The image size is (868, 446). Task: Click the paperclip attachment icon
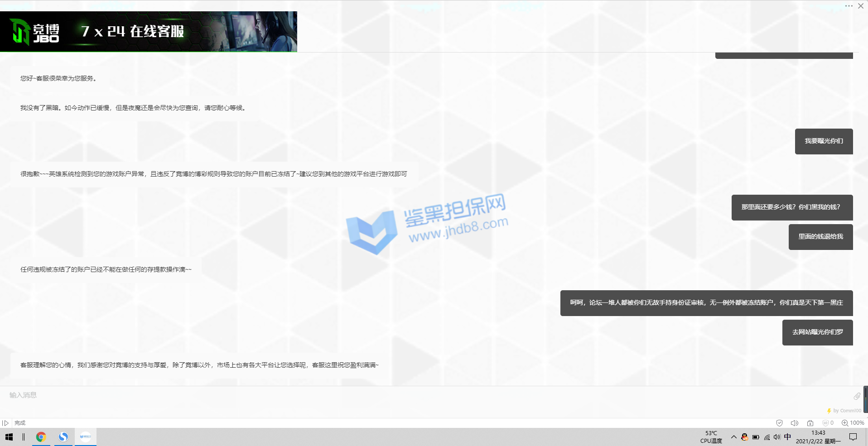[x=857, y=396]
